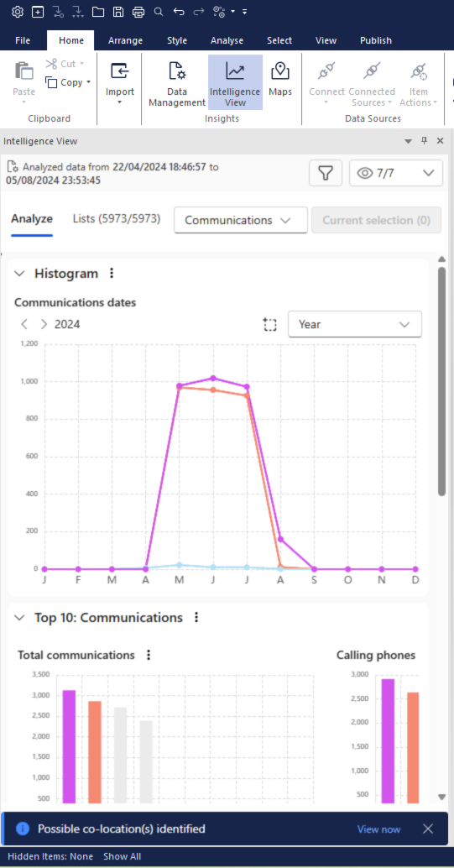Collapse the Top 10: Communications section
Image resolution: width=454 pixels, height=868 pixels.
pyautogui.click(x=19, y=617)
